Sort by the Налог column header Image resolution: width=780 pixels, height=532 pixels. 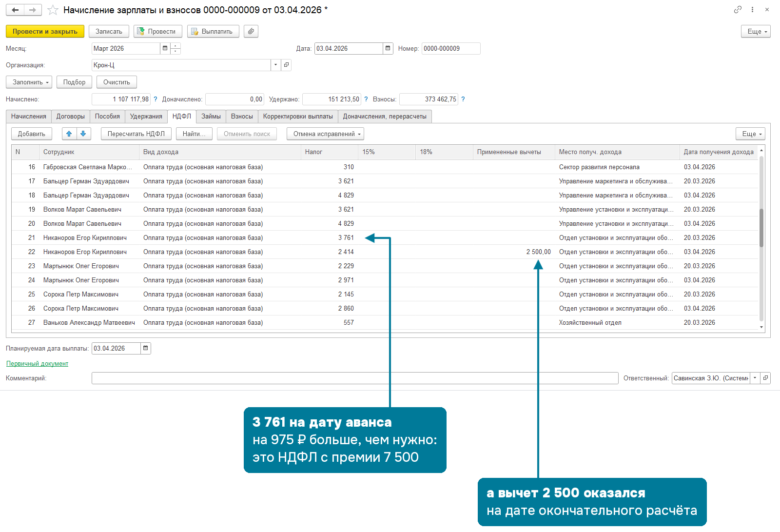(329, 152)
